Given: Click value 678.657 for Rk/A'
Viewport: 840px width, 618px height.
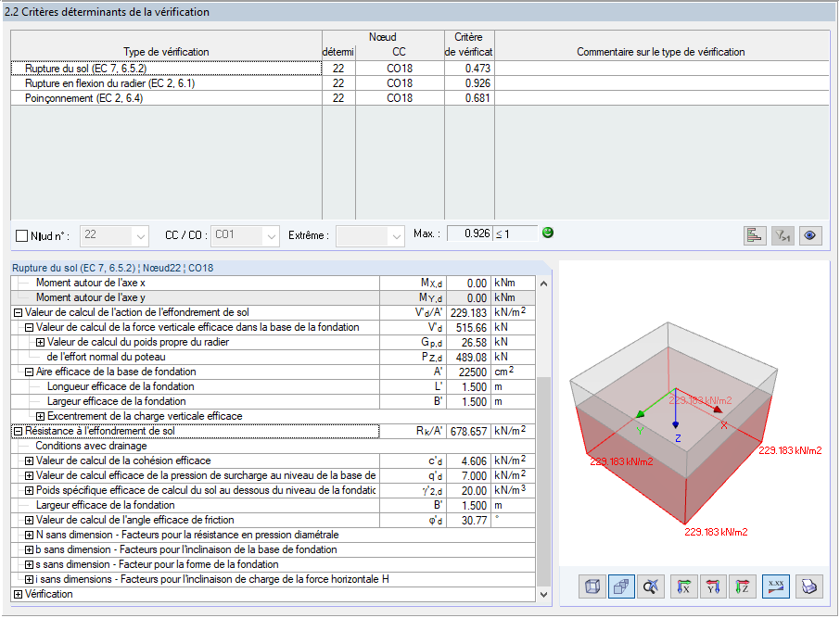Looking at the screenshot, I should (x=469, y=432).
